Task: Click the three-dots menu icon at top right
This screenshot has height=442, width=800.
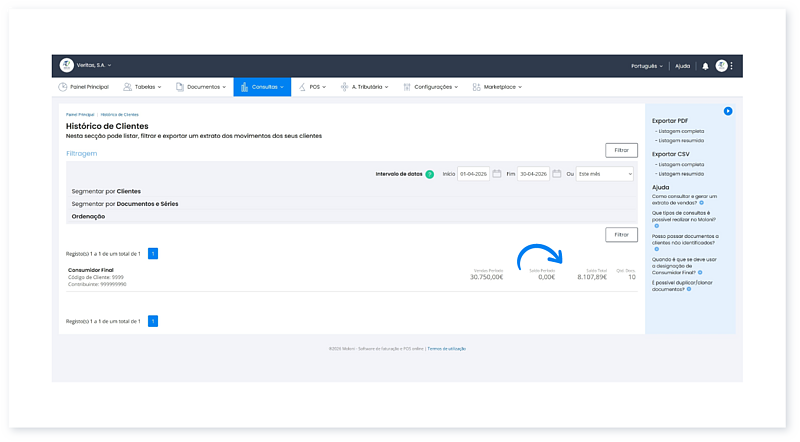Action: pos(732,66)
